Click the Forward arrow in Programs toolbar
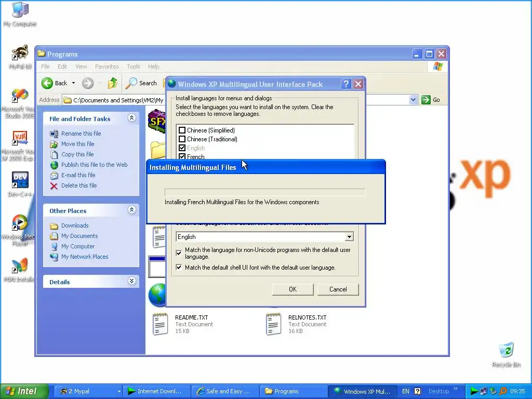This screenshot has height=399, width=532. pos(88,83)
